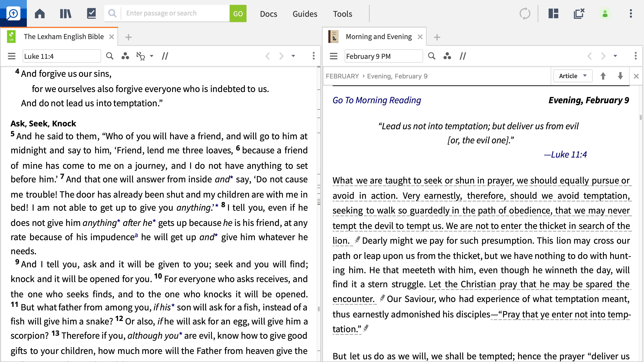644x362 pixels.
Task: Open the Morning and Evening panel hamburger menu
Action: [x=334, y=56]
